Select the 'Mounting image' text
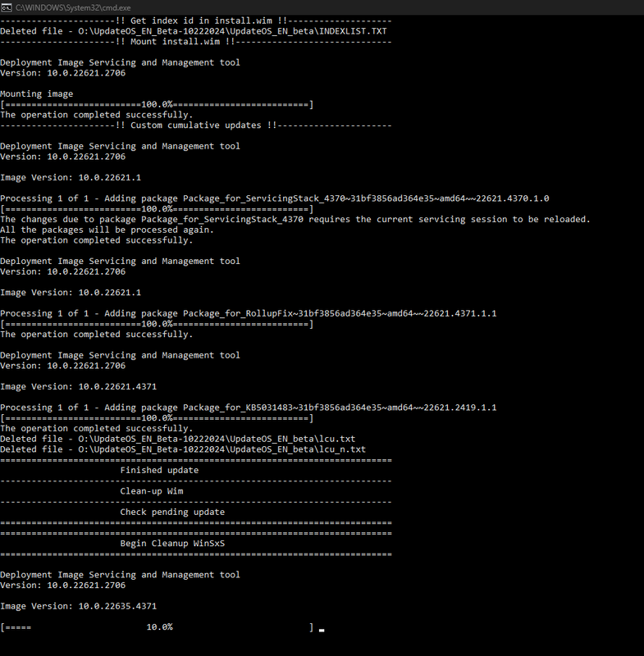Screen dimensions: 644x656 (x=36, y=93)
